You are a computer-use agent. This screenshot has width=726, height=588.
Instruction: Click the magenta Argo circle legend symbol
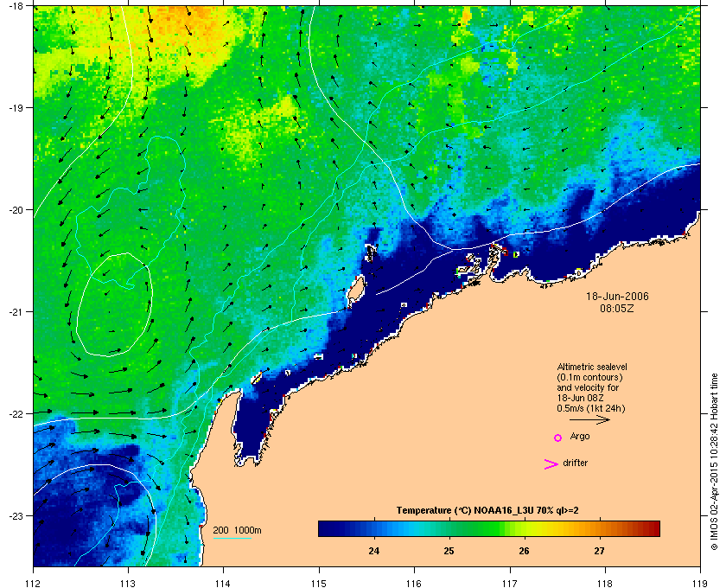pyautogui.click(x=558, y=438)
